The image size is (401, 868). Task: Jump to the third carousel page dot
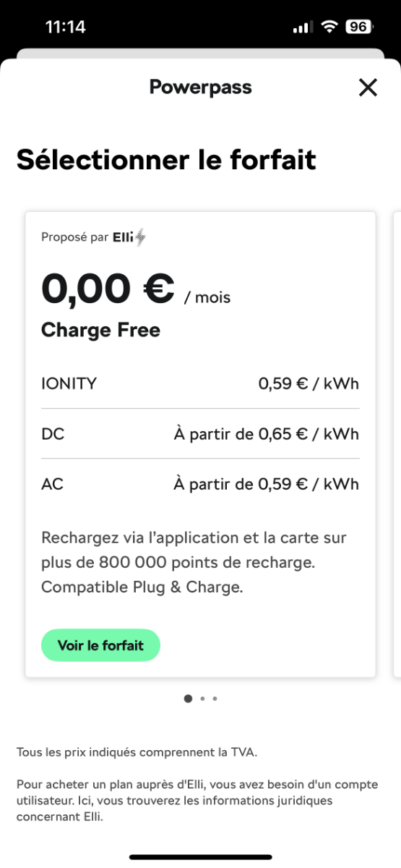pyautogui.click(x=215, y=699)
